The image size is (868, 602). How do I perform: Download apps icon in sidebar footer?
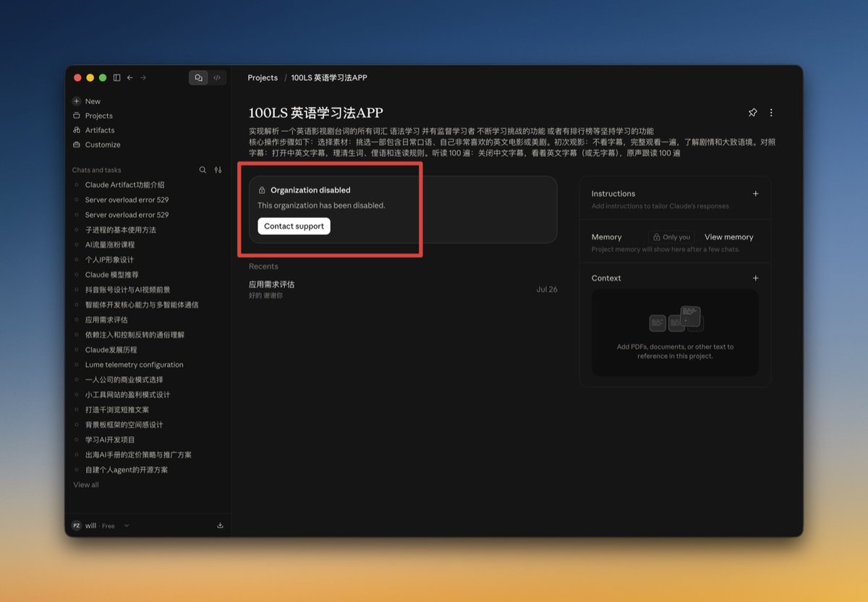tap(220, 525)
